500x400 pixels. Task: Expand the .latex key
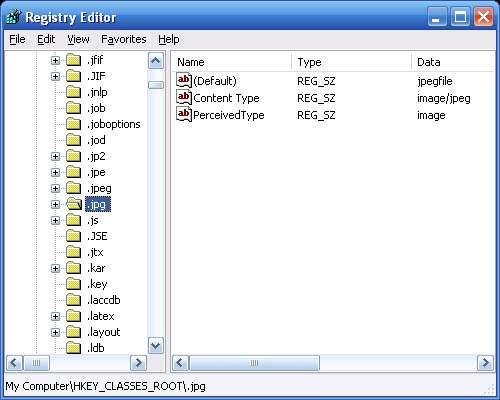(55, 316)
